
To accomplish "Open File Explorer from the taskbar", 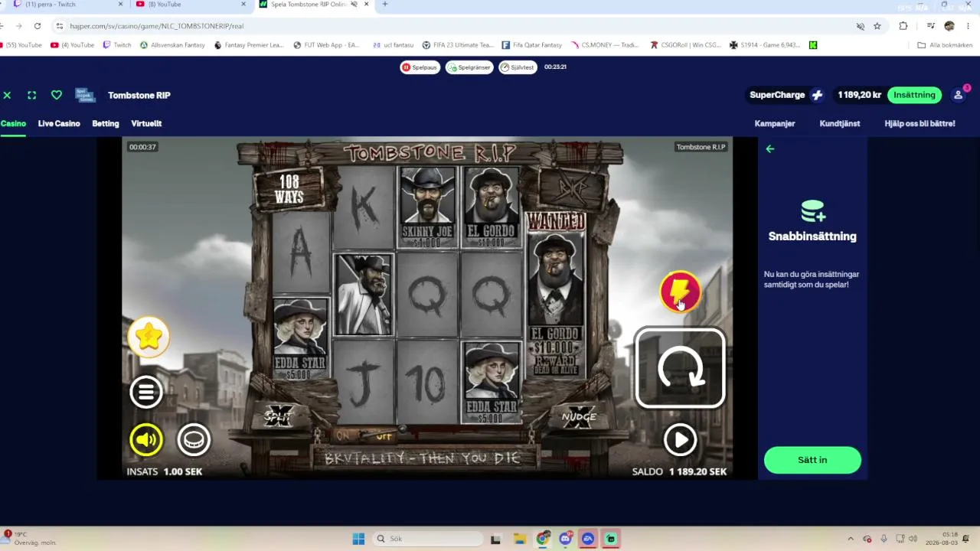I will (519, 539).
